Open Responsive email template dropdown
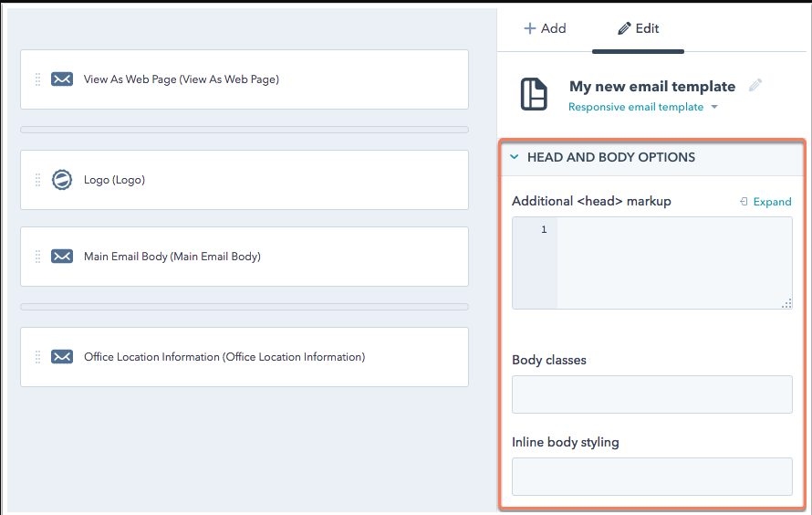 (643, 107)
